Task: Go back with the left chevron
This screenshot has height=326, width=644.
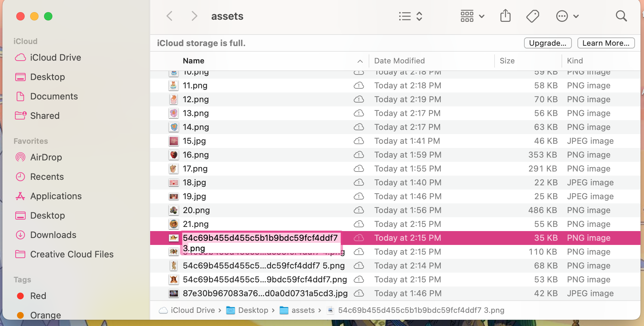Action: coord(170,16)
